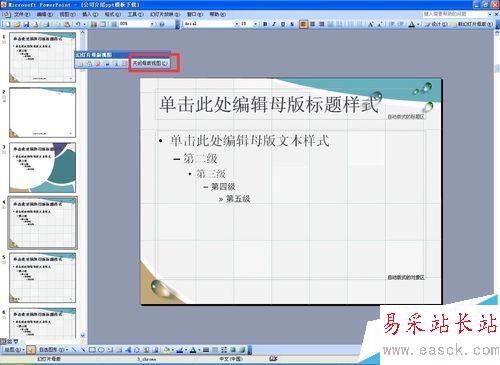Open the Font Color dropdown arrow in formatting toolbar
Screen dimensions: 500x365
pos(418,24)
